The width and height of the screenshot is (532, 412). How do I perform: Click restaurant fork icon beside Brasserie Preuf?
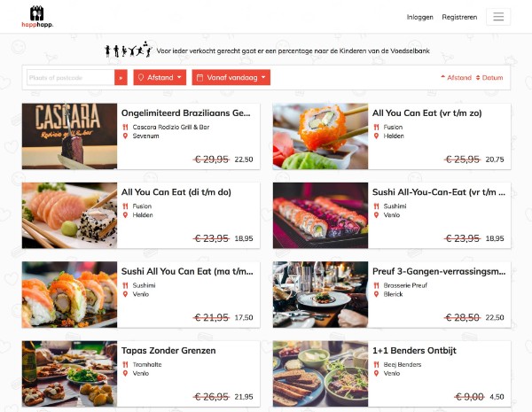coord(376,285)
